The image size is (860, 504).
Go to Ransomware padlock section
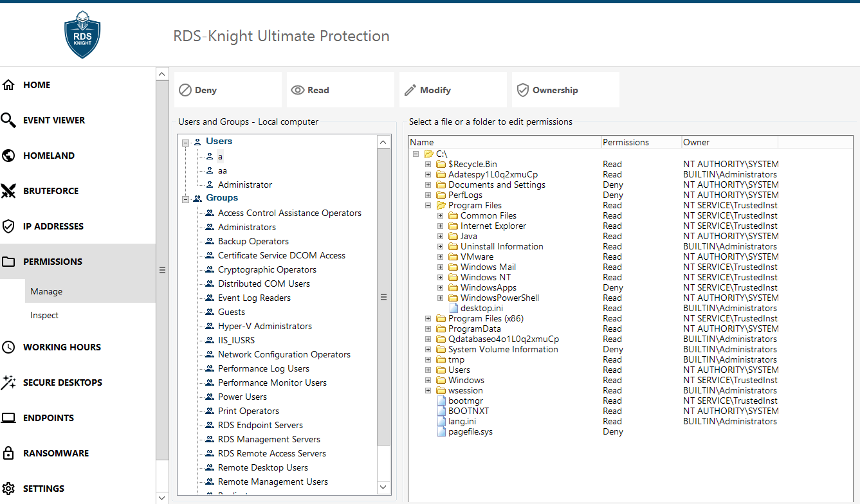(55, 453)
